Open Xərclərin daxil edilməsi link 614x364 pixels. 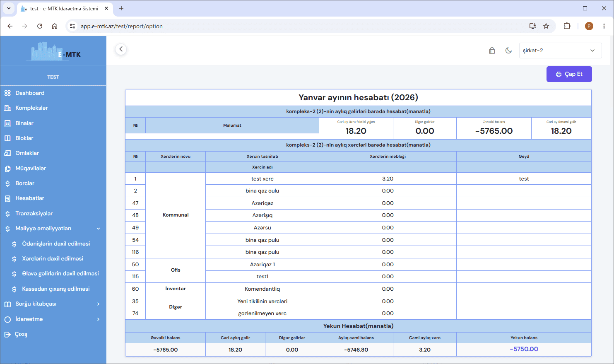(x=53, y=258)
